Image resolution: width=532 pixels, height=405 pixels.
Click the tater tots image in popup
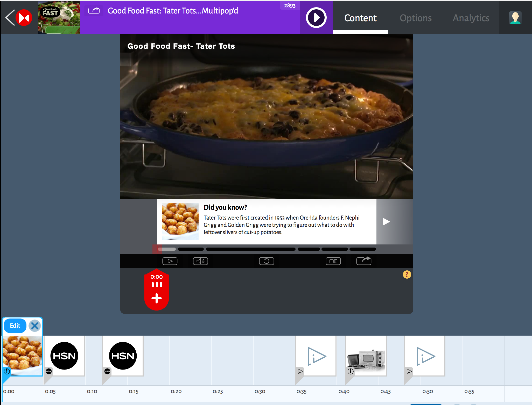(x=180, y=221)
